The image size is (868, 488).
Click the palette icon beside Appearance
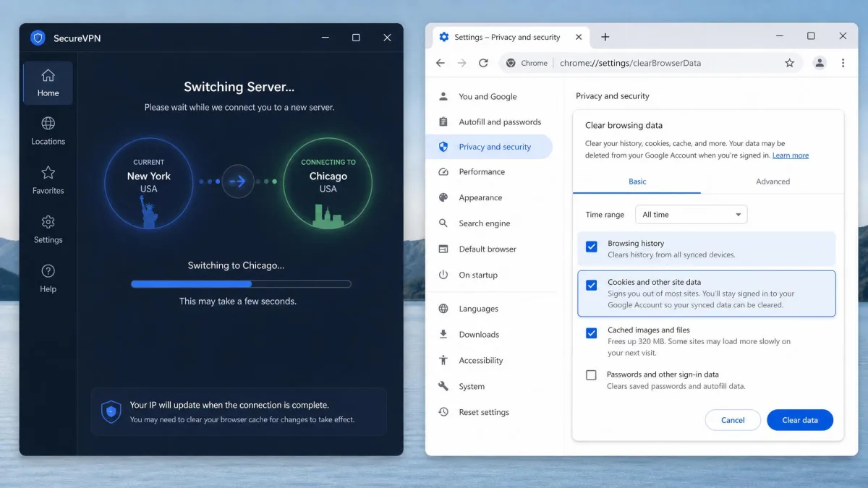[x=443, y=197]
